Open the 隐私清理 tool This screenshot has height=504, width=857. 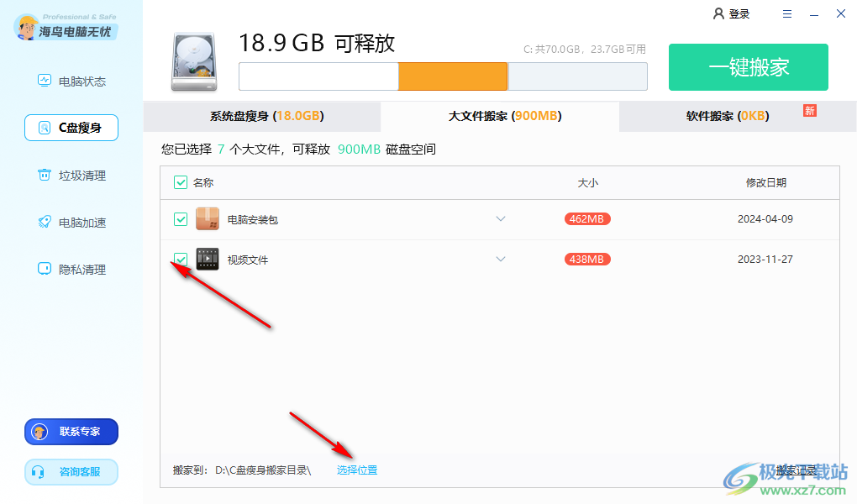71,269
